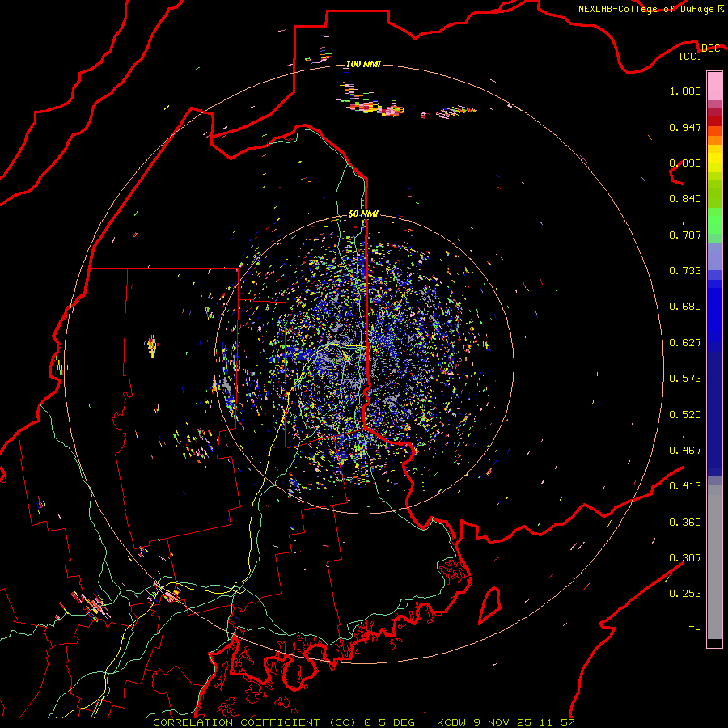Viewport: 728px width, 728px height.
Task: Pick the gray segment of the color bar
Action: click(x=714, y=562)
